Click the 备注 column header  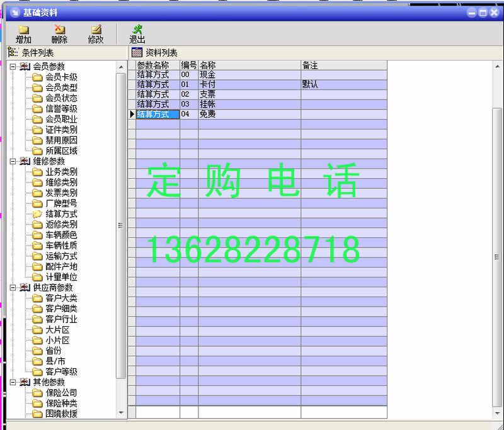pyautogui.click(x=344, y=65)
